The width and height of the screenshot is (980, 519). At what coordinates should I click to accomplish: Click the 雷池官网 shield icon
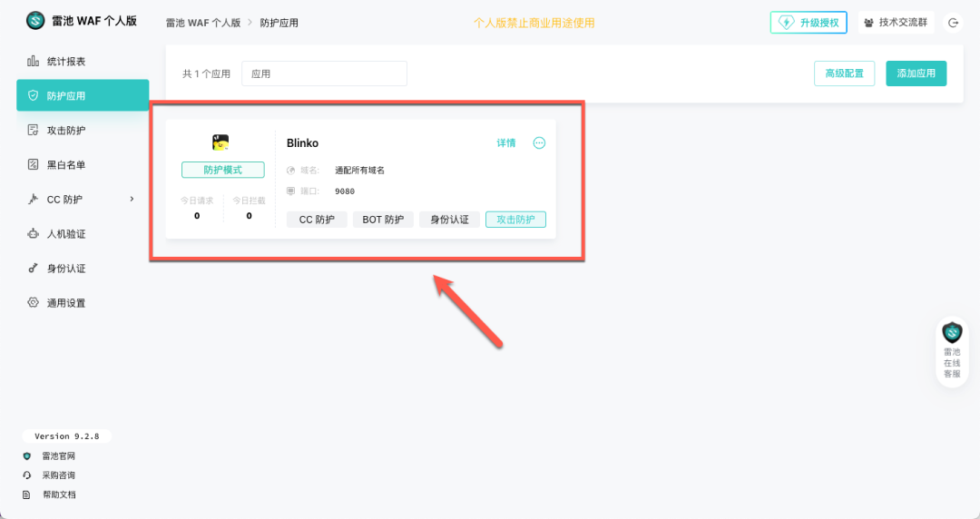(27, 455)
